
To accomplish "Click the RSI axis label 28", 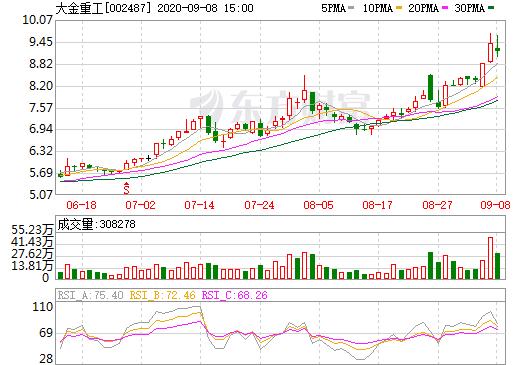I will pyautogui.click(x=46, y=359).
